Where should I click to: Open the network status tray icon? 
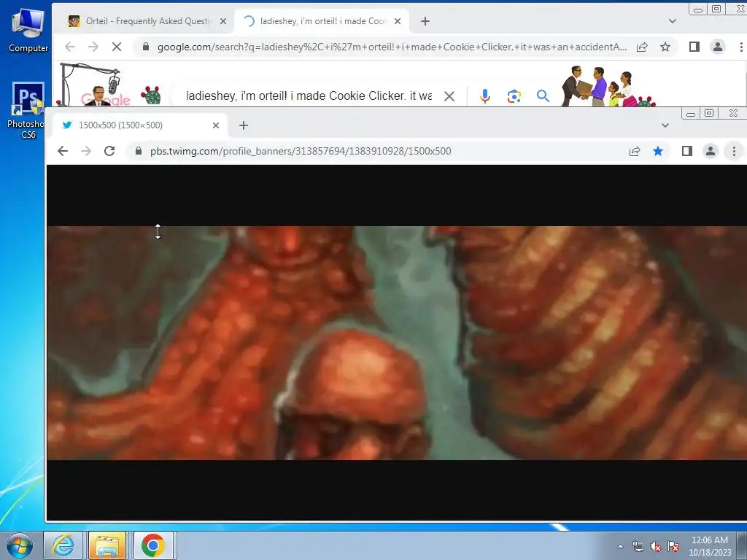tap(638, 546)
